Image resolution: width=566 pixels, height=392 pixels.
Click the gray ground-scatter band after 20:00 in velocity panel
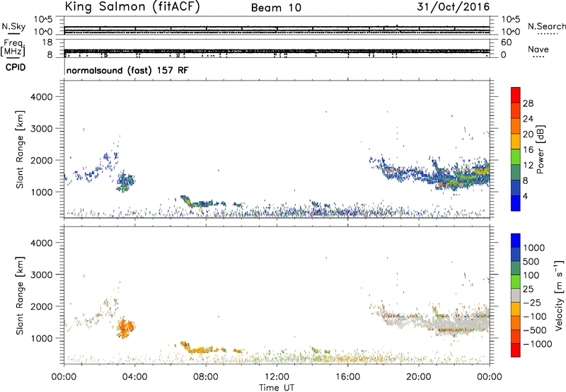458,323
